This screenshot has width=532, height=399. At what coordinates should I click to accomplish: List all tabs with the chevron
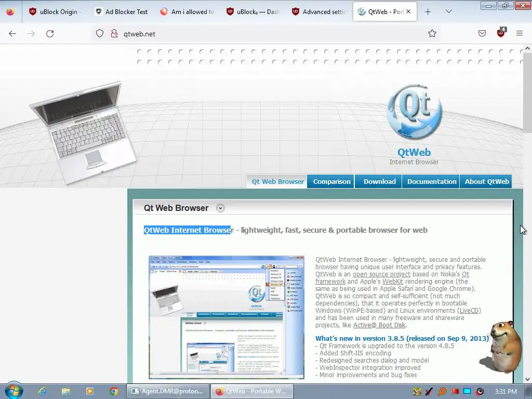coord(448,11)
